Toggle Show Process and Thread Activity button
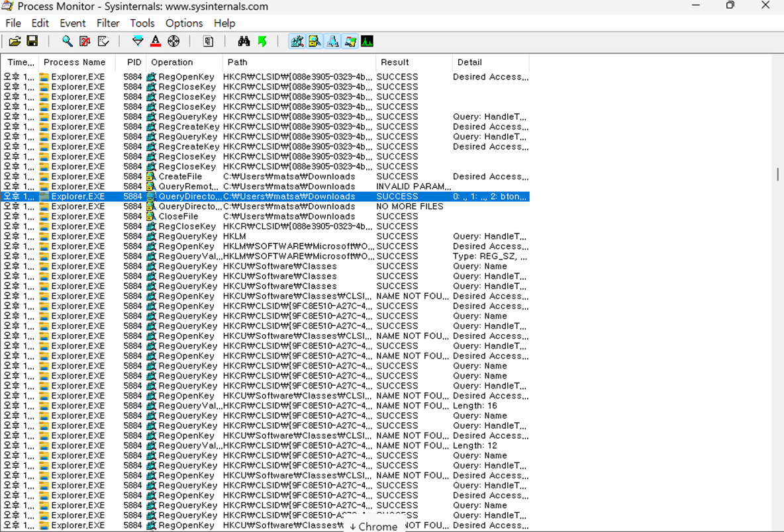The width and height of the screenshot is (784, 532). 350,42
